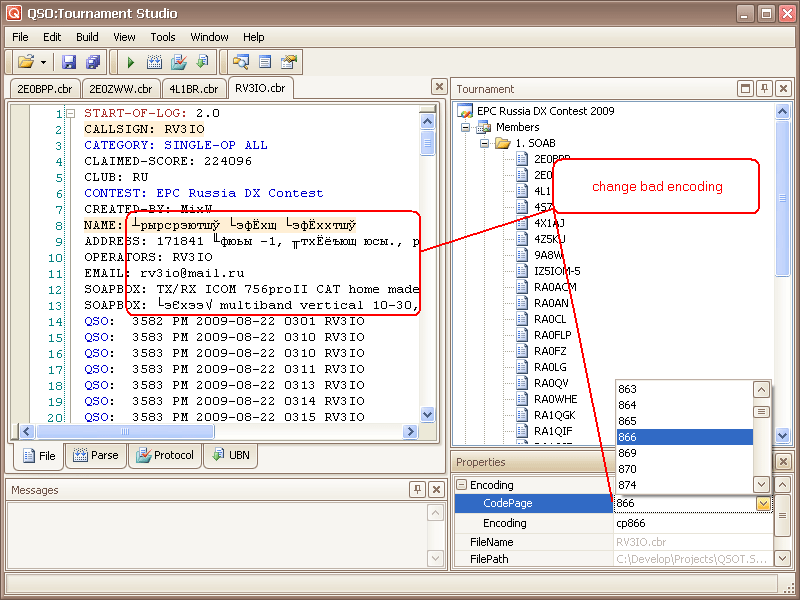This screenshot has height=600, width=800.
Task: Click the green down-arrow document toolbar icon
Action: (203, 62)
